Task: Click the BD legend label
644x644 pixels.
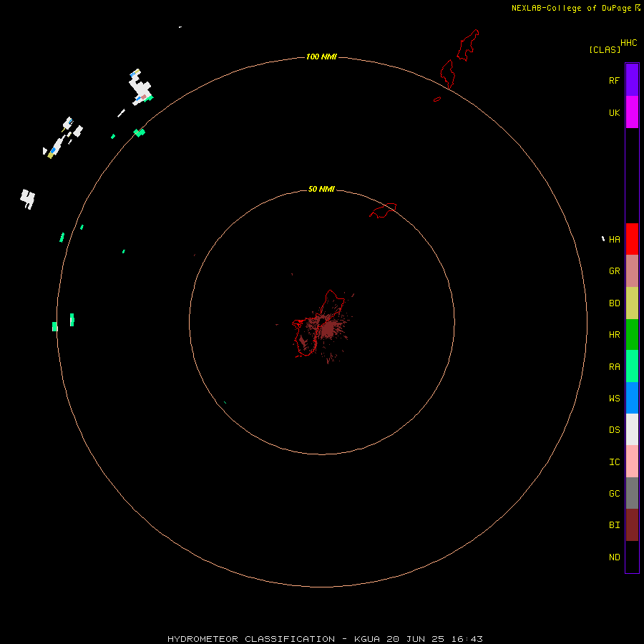Action: click(x=614, y=303)
